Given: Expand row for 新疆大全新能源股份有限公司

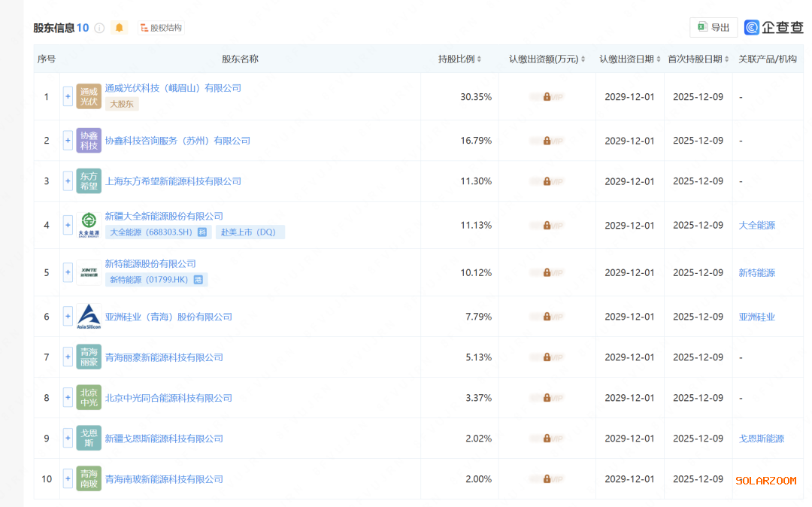Looking at the screenshot, I should click(68, 225).
